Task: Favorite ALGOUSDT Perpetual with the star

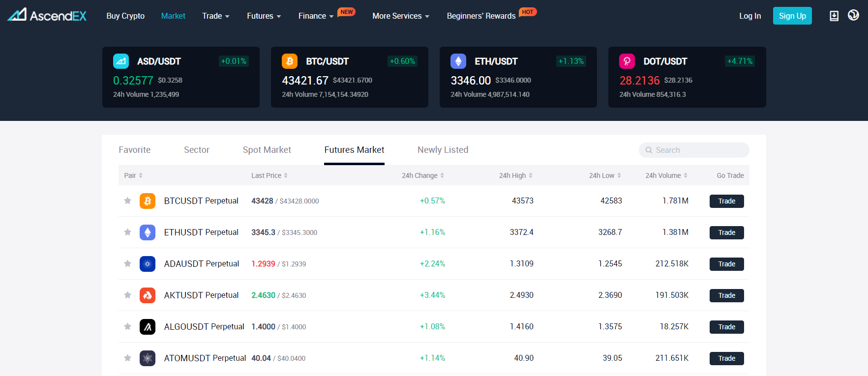Action: [127, 326]
